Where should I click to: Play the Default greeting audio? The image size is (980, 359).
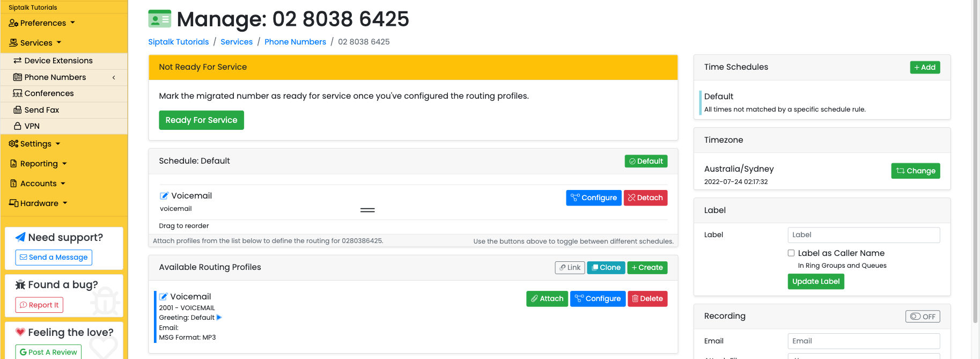pos(219,318)
